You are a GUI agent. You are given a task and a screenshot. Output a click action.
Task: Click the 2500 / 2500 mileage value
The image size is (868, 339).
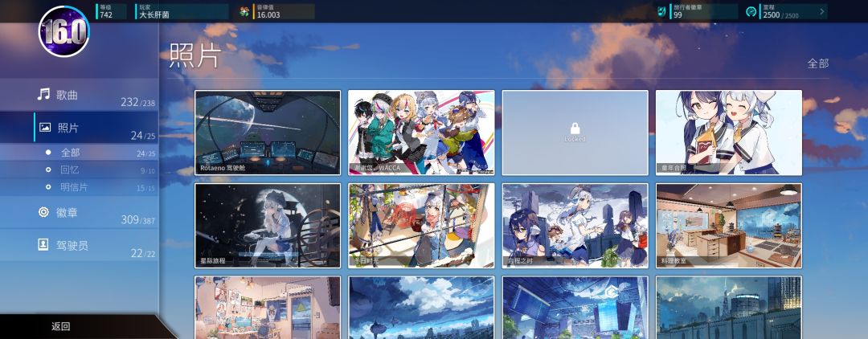780,15
